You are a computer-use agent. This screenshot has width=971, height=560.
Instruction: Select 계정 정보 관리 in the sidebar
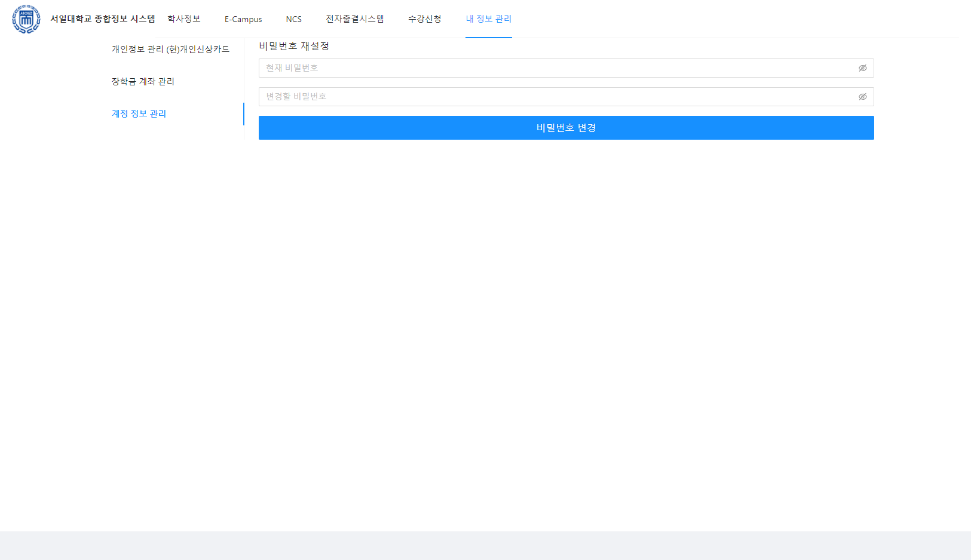[x=139, y=113]
